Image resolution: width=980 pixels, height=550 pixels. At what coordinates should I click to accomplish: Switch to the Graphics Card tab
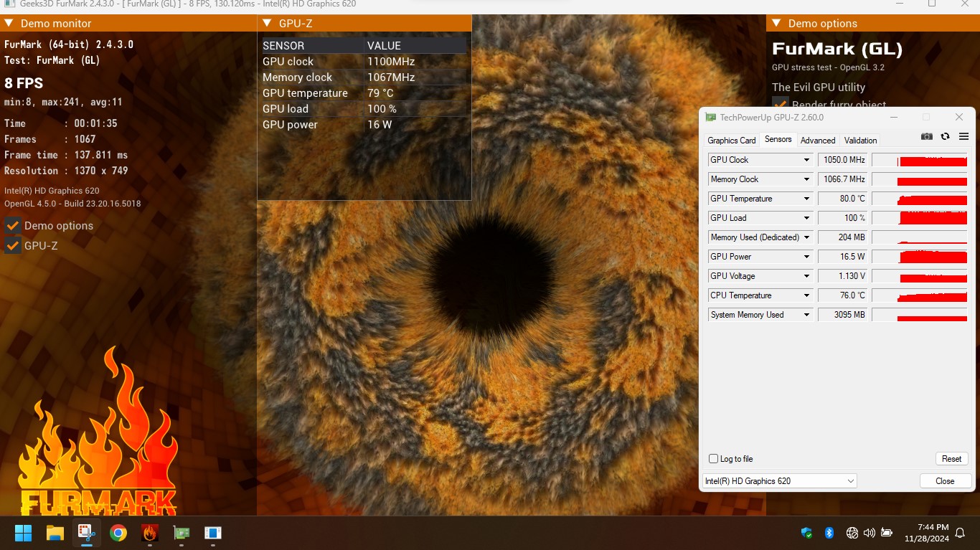pos(731,141)
